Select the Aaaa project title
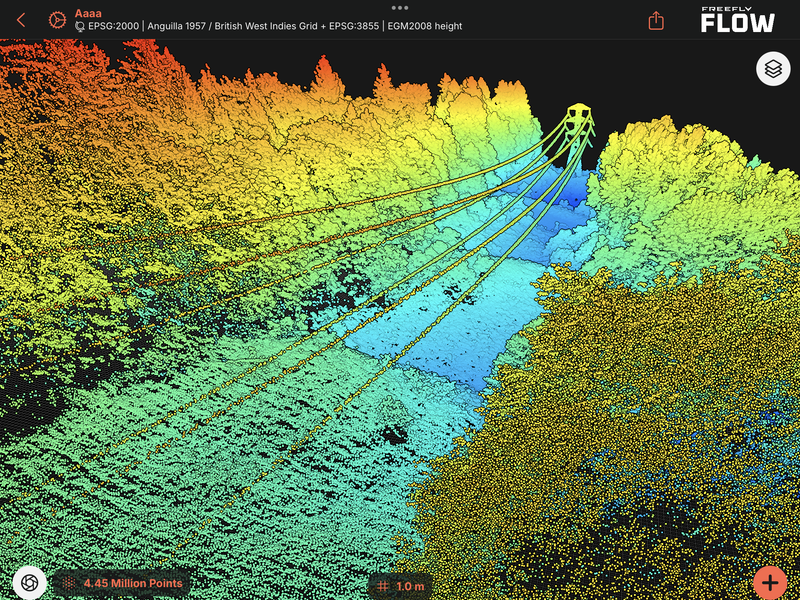The image size is (800, 600). (88, 13)
